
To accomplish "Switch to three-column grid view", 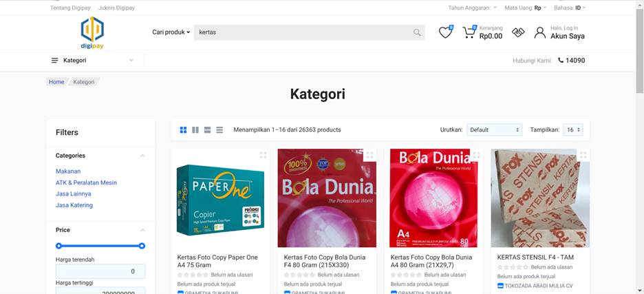I will click(195, 130).
